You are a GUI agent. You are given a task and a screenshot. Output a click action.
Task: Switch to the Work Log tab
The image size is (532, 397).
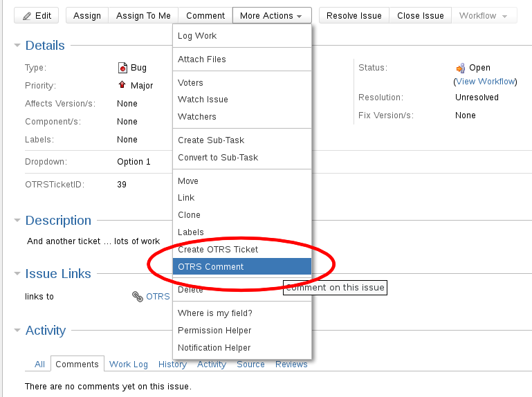click(129, 364)
